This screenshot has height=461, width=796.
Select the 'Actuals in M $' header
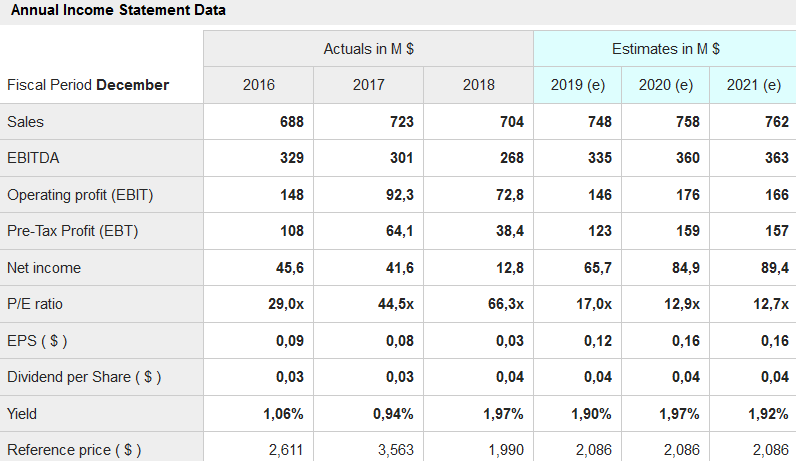(368, 48)
